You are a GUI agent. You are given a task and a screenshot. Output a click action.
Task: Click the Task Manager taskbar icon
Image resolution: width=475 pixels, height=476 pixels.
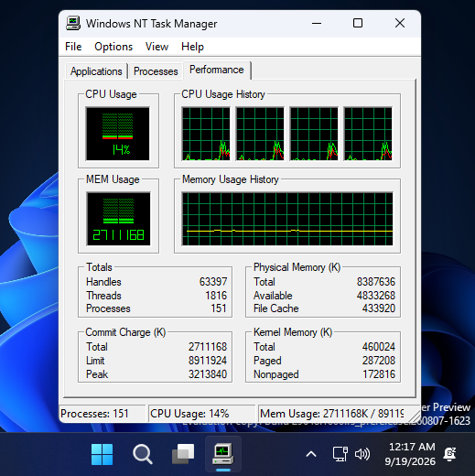click(x=223, y=454)
